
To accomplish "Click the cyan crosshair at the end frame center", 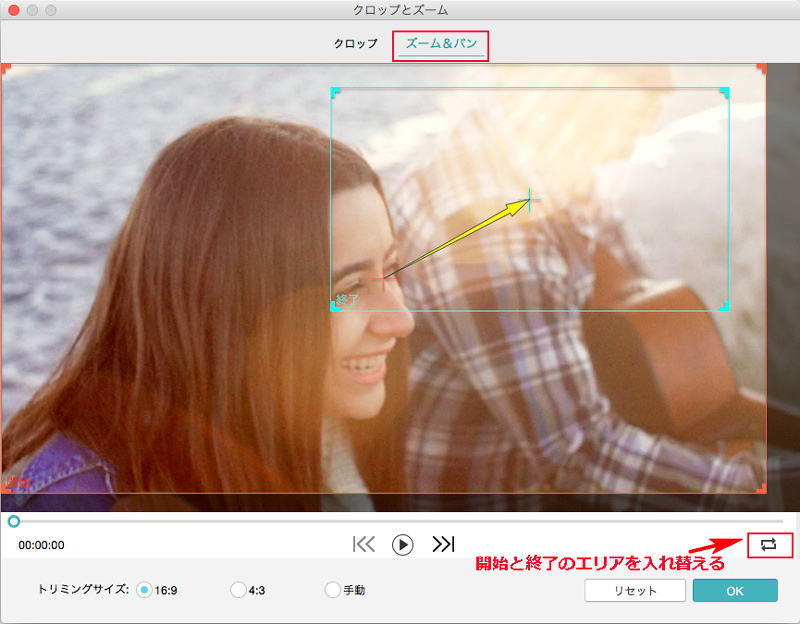I will 530,199.
